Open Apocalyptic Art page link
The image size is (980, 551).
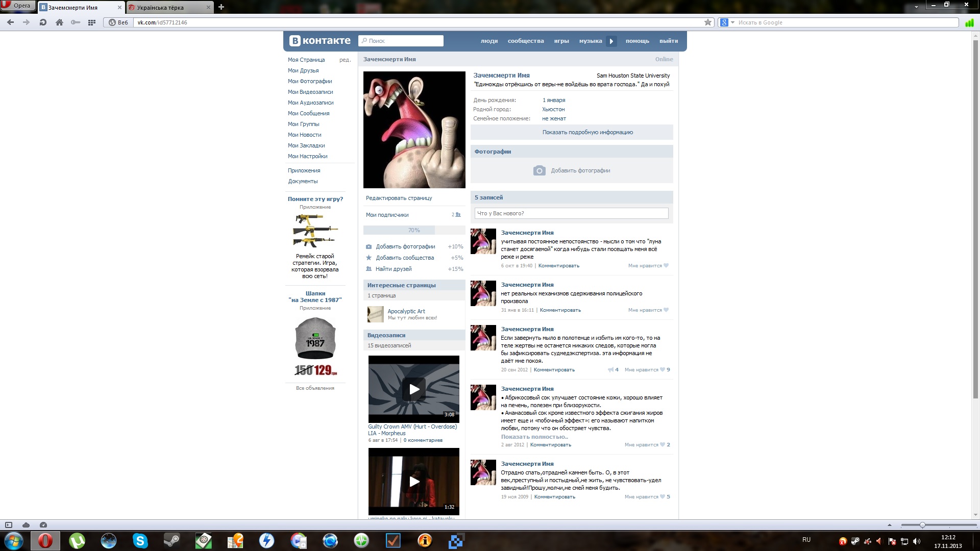coord(406,311)
